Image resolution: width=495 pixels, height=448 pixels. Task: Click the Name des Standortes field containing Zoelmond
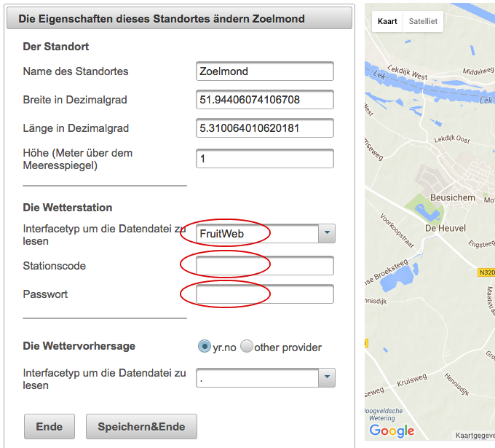[x=264, y=71]
